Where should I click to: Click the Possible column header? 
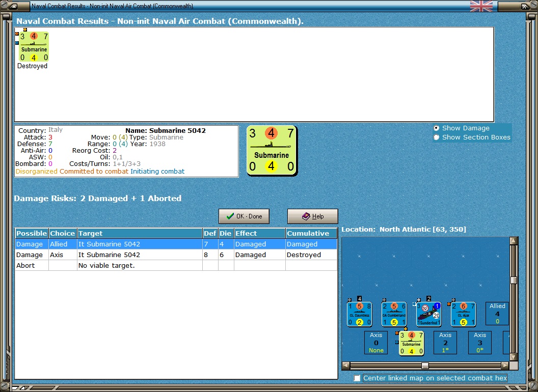(32, 233)
